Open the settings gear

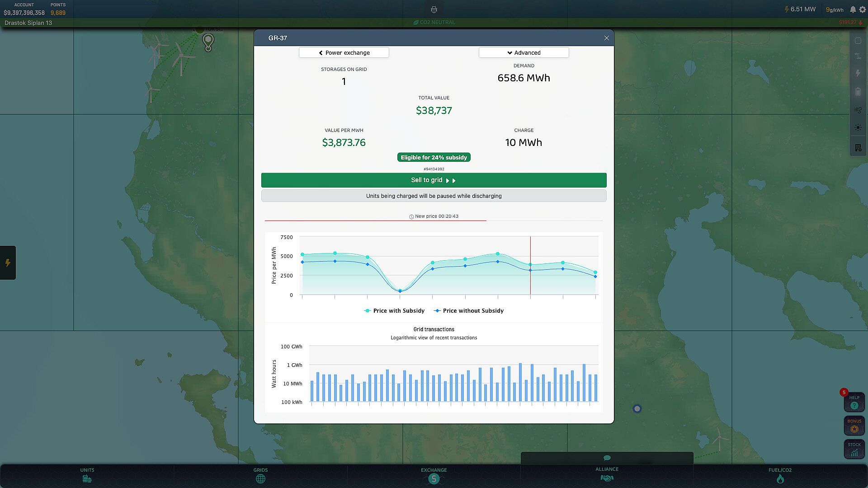862,9
